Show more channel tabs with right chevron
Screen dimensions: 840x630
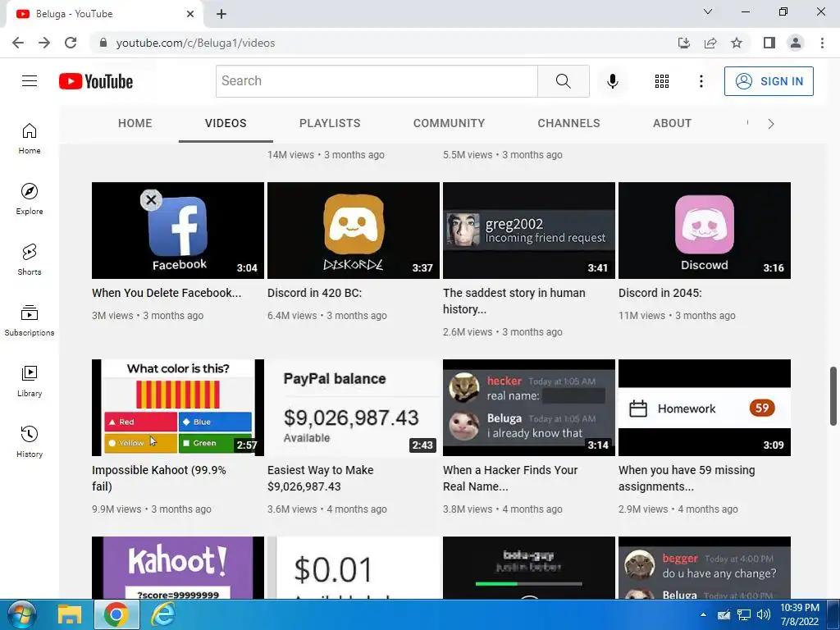pyautogui.click(x=771, y=124)
